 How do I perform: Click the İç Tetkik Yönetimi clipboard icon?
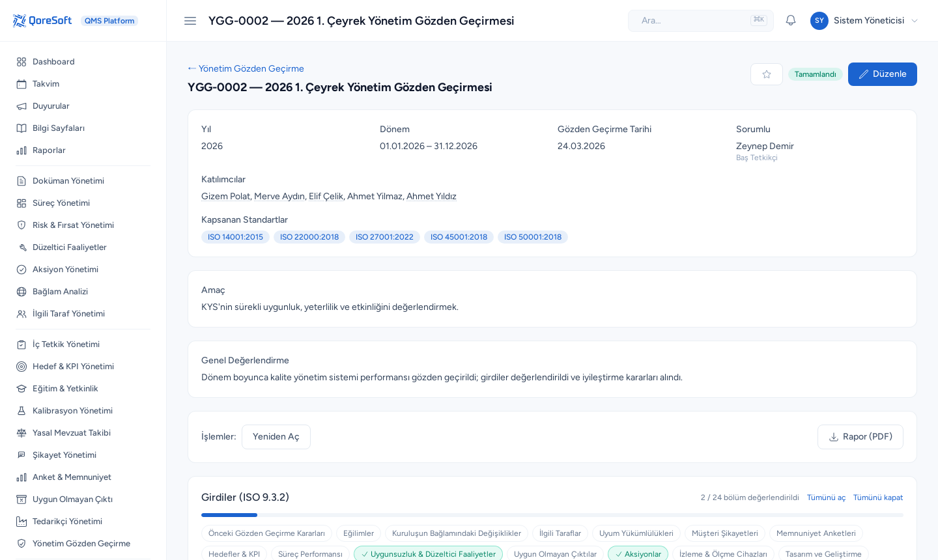click(x=21, y=344)
